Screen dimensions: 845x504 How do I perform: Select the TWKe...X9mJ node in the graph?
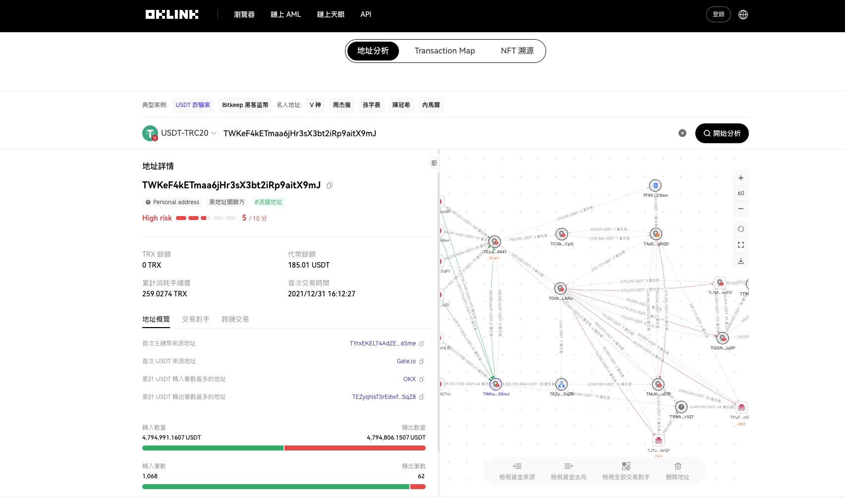[x=496, y=384]
